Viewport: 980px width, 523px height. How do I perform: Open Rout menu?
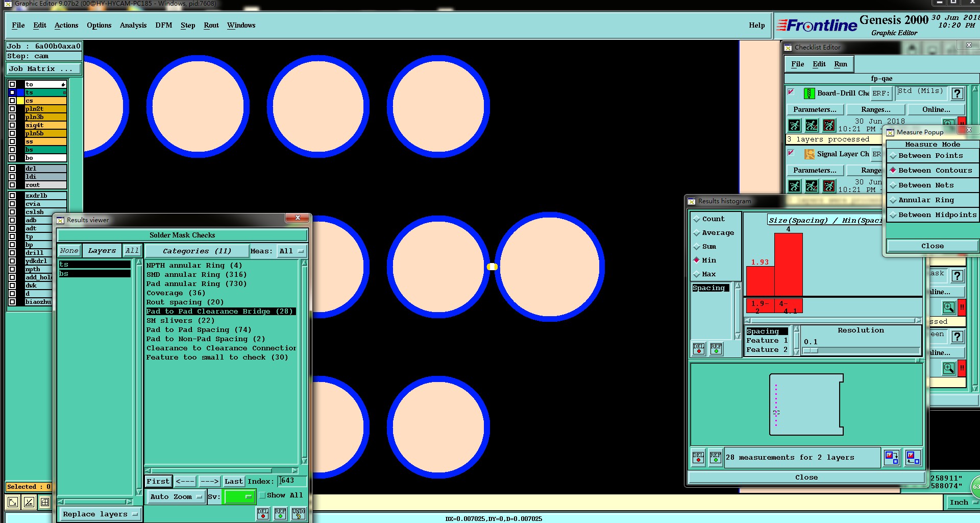211,26
